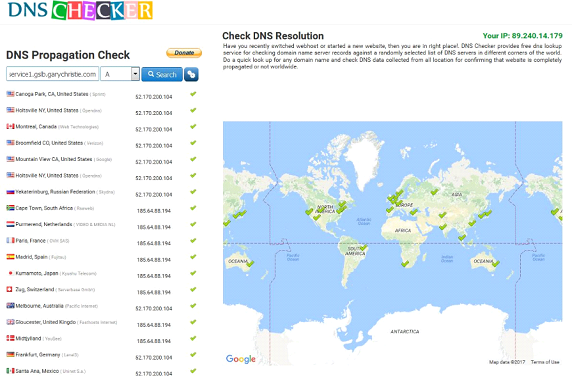
Task: Click the Search button
Action: click(162, 75)
